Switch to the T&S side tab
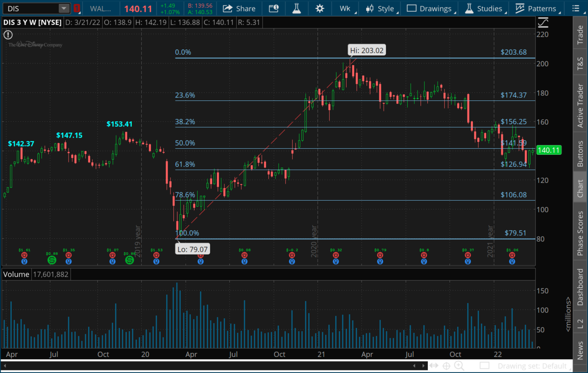The height and width of the screenshot is (373, 588). (580, 64)
